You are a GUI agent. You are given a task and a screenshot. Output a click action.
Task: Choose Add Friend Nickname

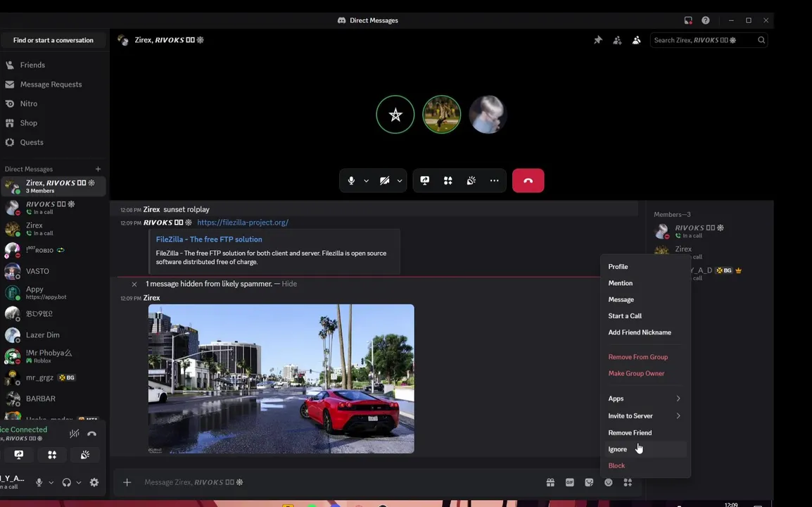tap(645, 332)
